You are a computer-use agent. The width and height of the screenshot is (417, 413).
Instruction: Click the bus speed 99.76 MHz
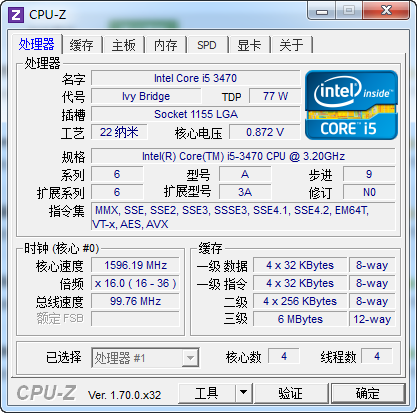coord(135,301)
